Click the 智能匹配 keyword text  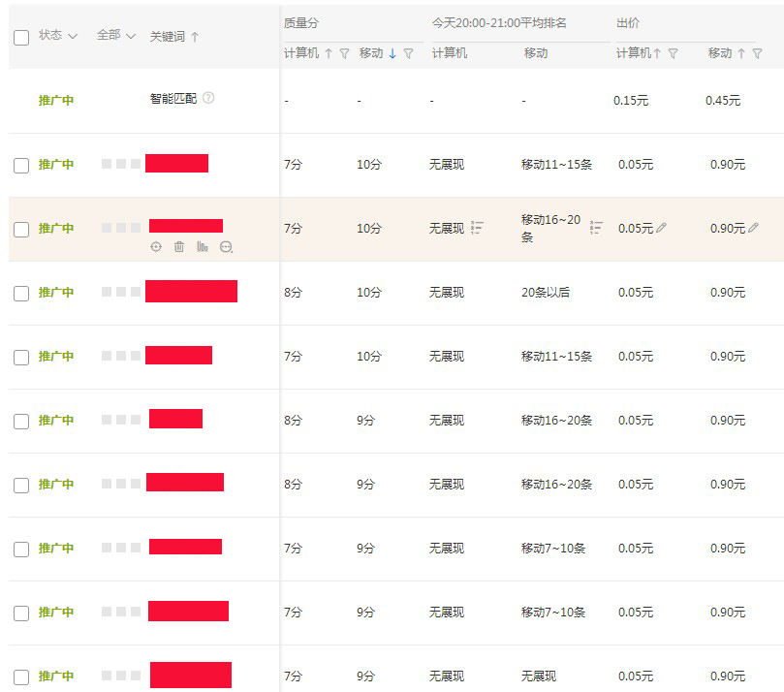[x=173, y=99]
